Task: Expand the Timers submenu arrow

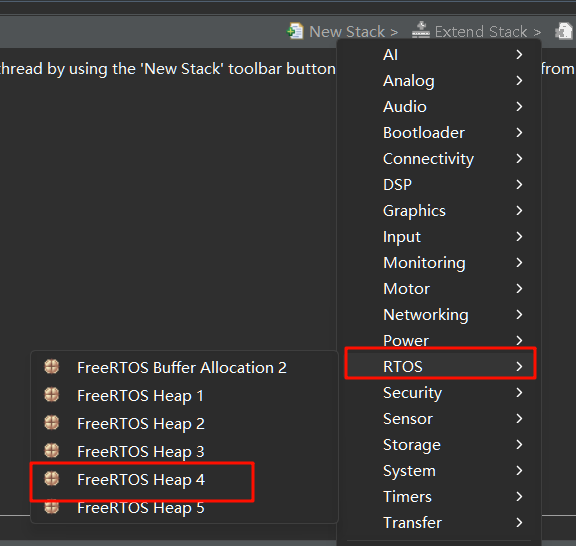Action: pos(519,497)
